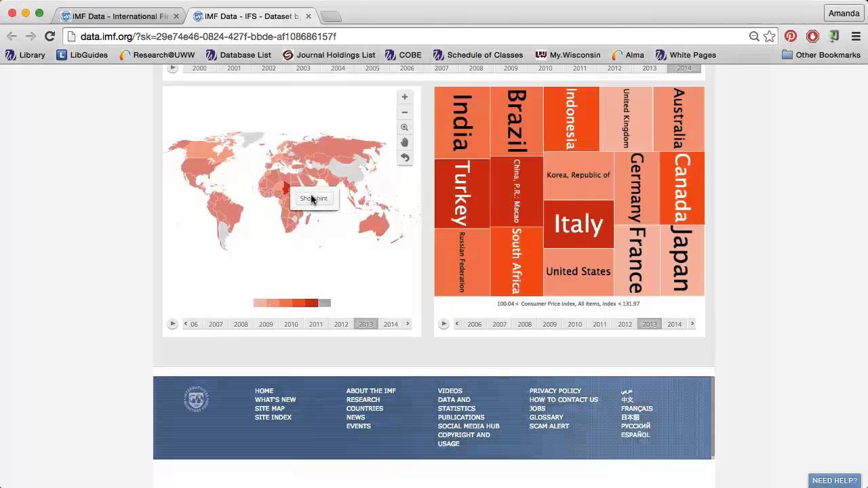Open the Database List bookmark
Image resolution: width=868 pixels, height=488 pixels.
pos(239,55)
